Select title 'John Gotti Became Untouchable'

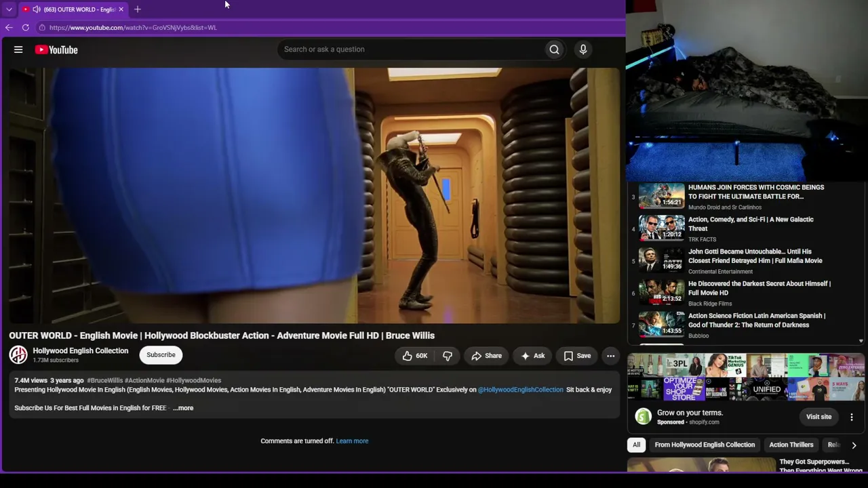point(755,256)
